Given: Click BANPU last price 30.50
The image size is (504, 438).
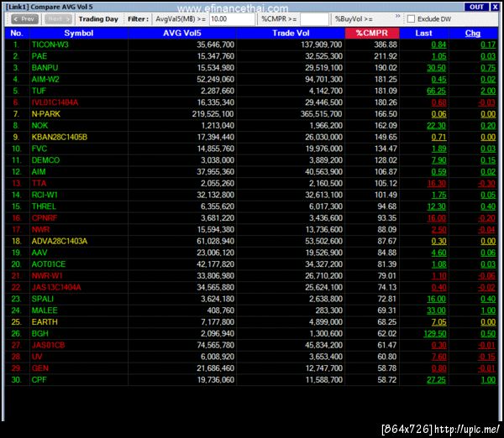Looking at the screenshot, I should [x=436, y=68].
